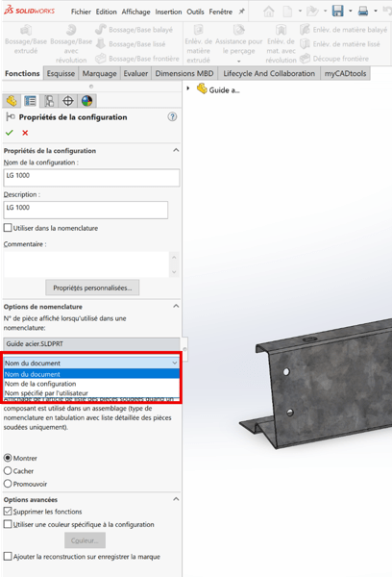Click the 'Nom de la configuration' input field
The height and width of the screenshot is (577, 392).
point(91,177)
